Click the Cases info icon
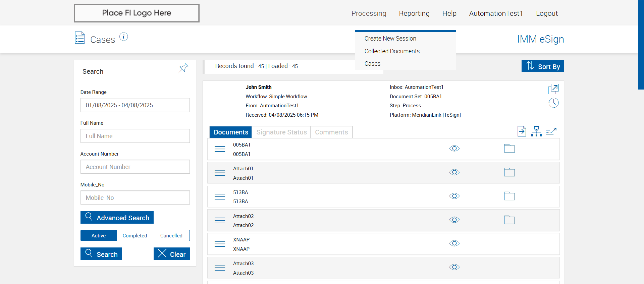644x284 pixels. [x=123, y=37]
